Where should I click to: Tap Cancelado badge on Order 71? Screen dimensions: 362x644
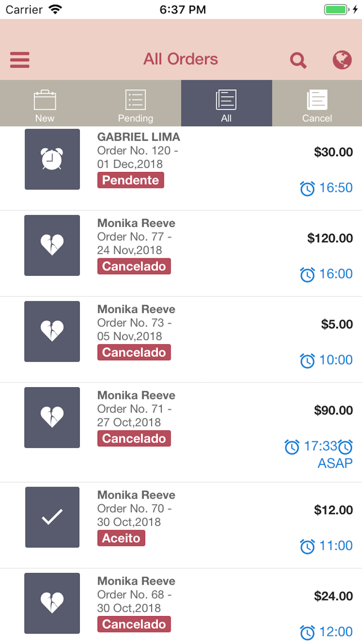[x=134, y=438]
